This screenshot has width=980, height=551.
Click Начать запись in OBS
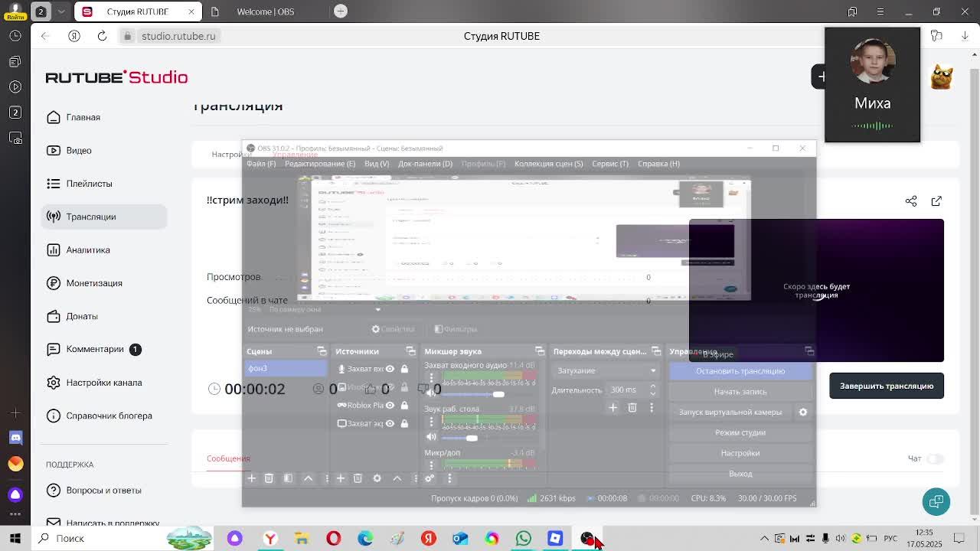pyautogui.click(x=740, y=392)
